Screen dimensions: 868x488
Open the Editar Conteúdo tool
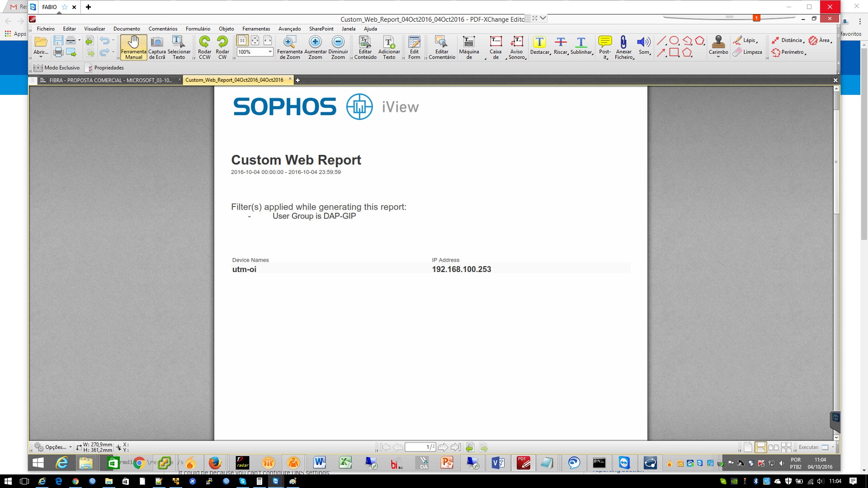pos(365,47)
